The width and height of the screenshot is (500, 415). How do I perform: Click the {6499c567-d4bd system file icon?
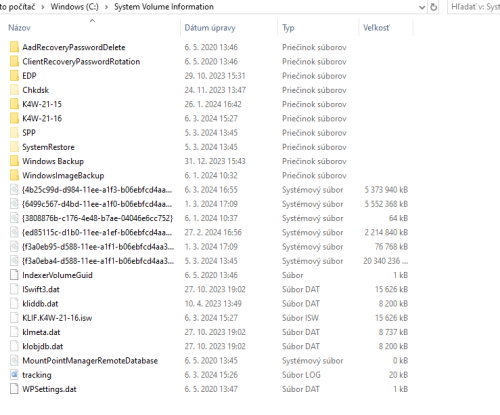tap(14, 204)
